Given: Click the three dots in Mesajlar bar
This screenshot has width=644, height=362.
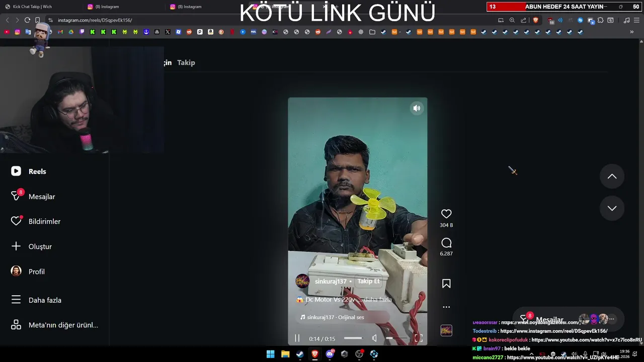Looking at the screenshot, I should (x=612, y=319).
